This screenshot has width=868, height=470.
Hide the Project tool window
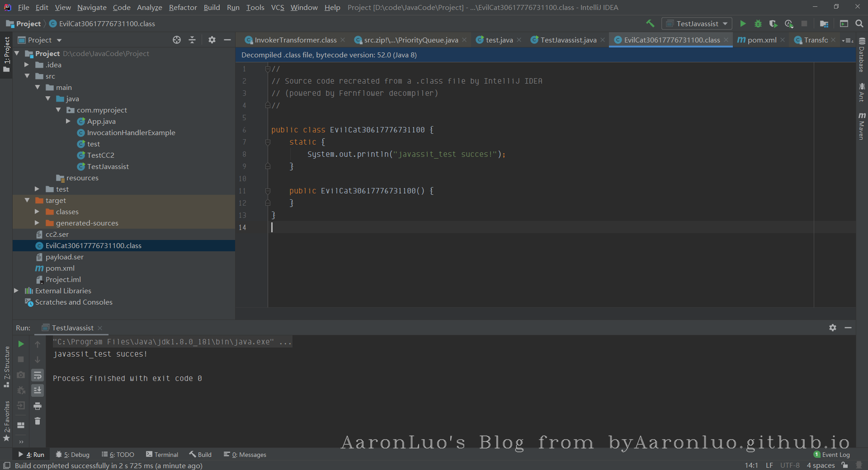tap(227, 40)
